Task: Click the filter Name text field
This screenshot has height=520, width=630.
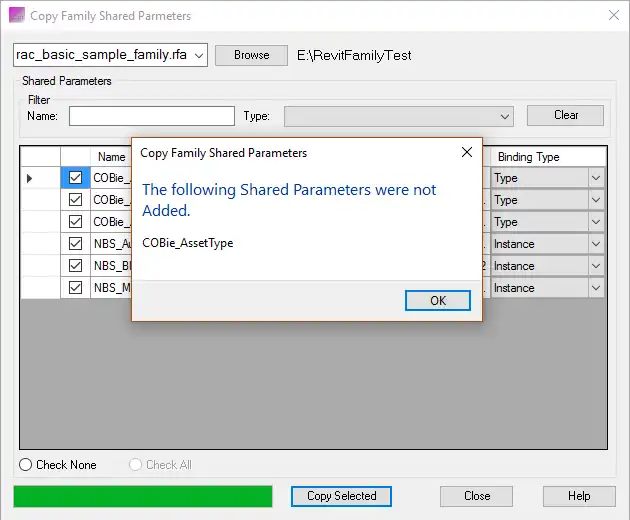Action: [151, 116]
